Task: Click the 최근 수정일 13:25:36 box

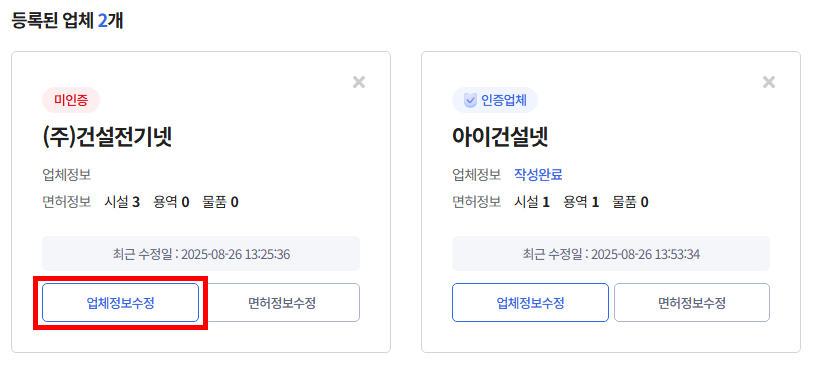Action: pyautogui.click(x=201, y=254)
